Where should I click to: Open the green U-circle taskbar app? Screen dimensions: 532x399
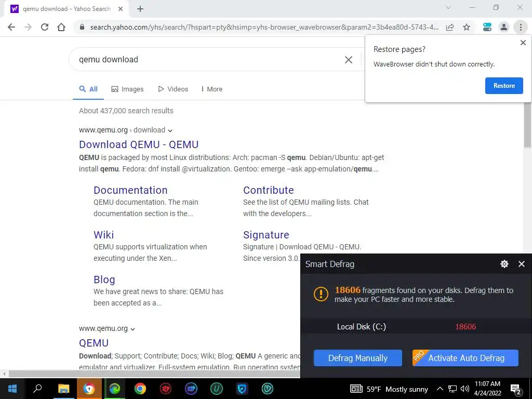[217, 389]
